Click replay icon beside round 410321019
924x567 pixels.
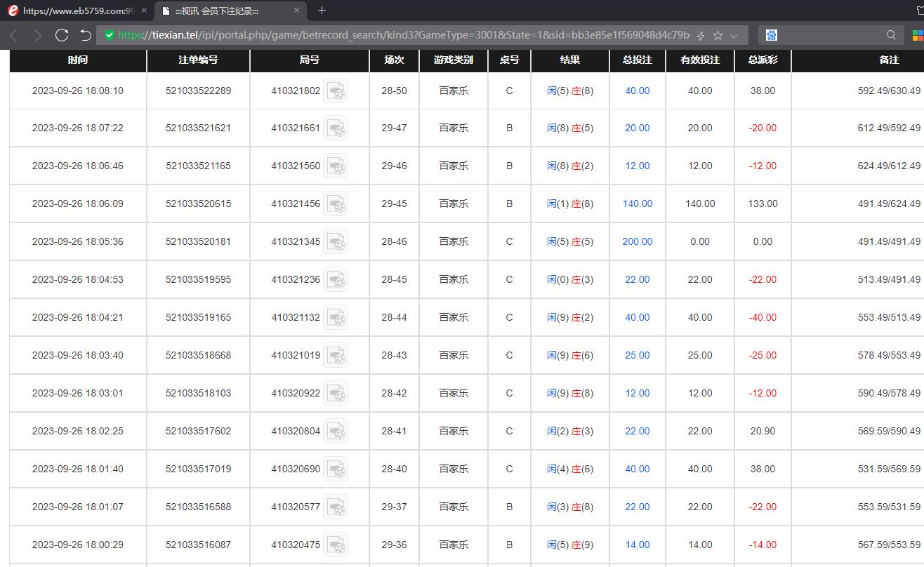336,356
